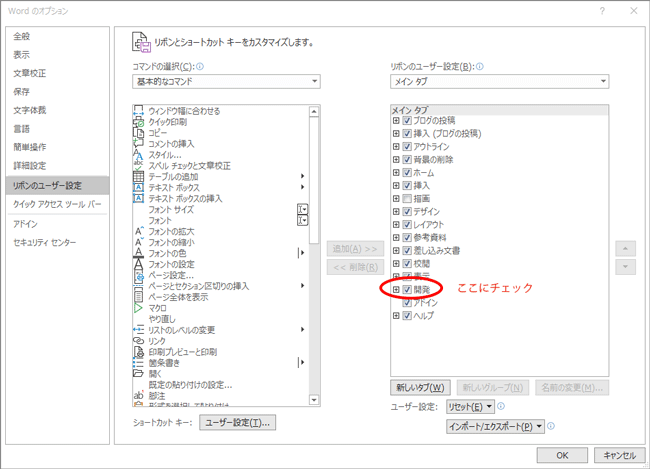Click the Text Box command icon

138,187
